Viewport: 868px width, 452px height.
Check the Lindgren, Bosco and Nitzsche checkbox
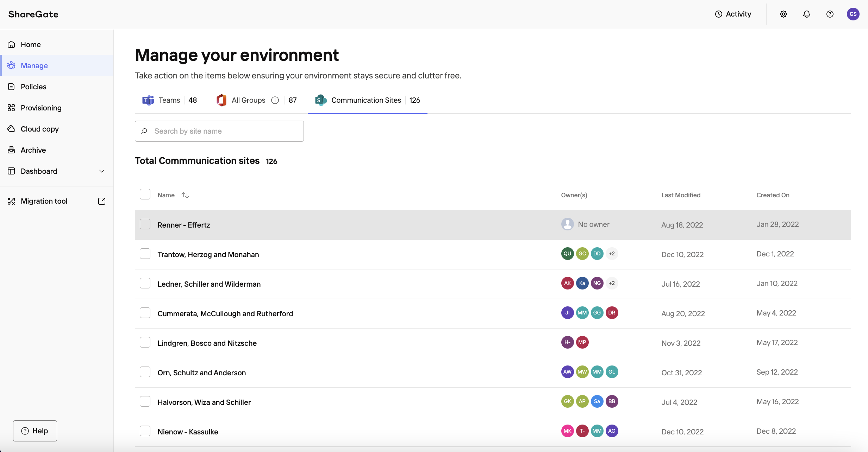click(145, 342)
